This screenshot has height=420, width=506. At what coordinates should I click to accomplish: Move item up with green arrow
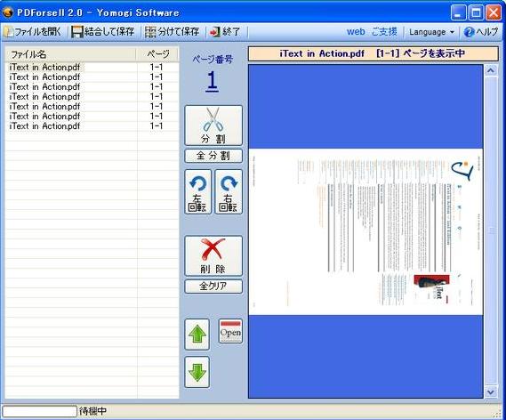197,334
